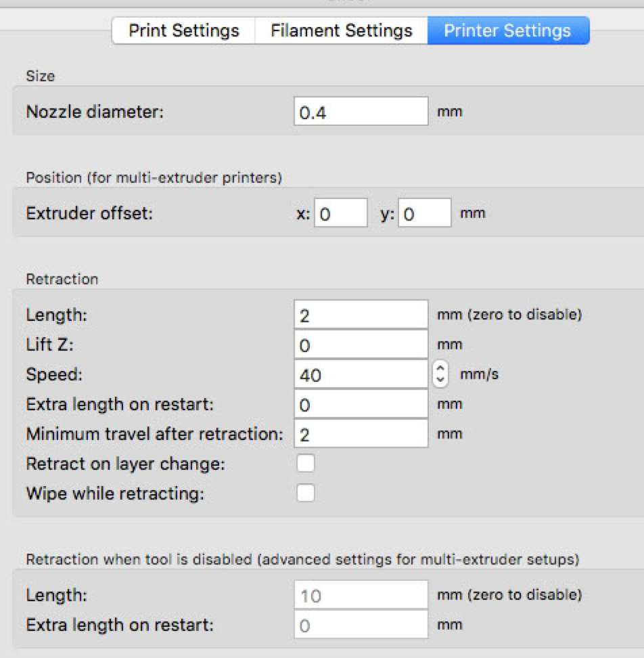The height and width of the screenshot is (658, 644).
Task: Click the Retraction Length field showing 2
Action: [x=361, y=315]
